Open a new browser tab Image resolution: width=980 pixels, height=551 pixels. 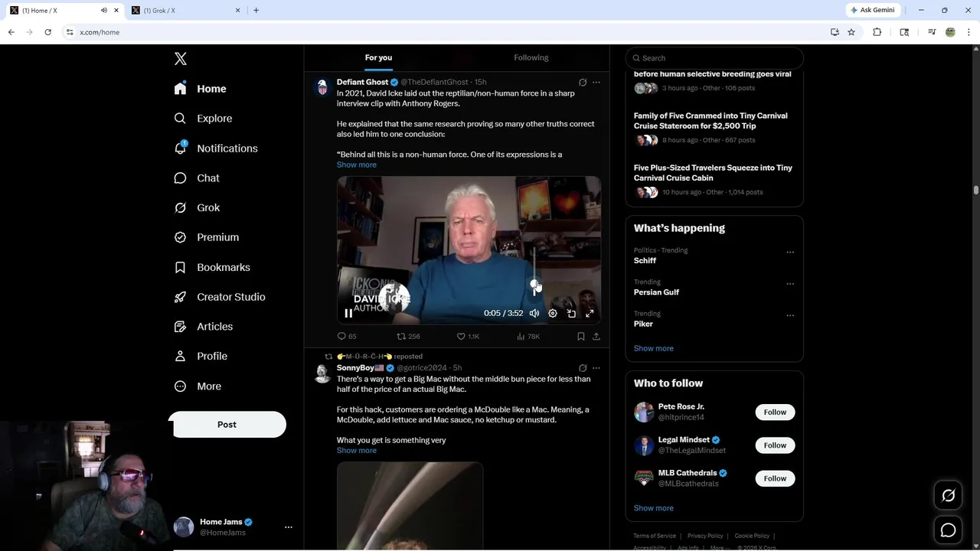[256, 10]
